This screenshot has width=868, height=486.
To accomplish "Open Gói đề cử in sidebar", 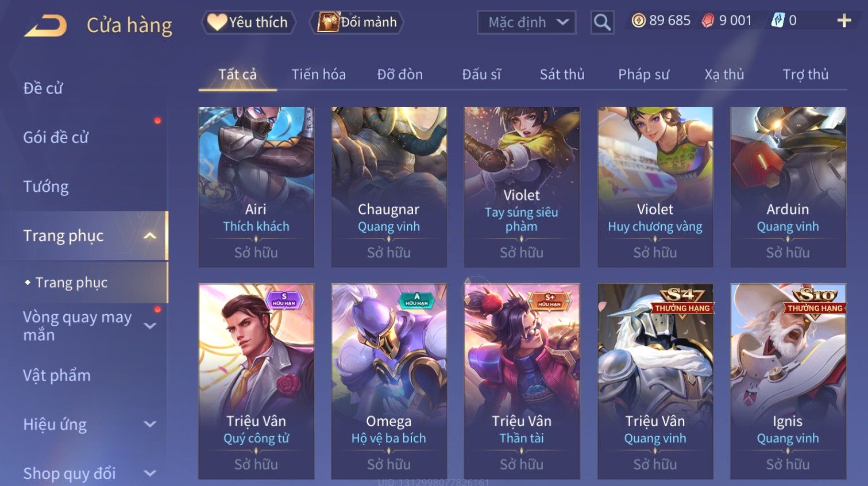I will (56, 137).
